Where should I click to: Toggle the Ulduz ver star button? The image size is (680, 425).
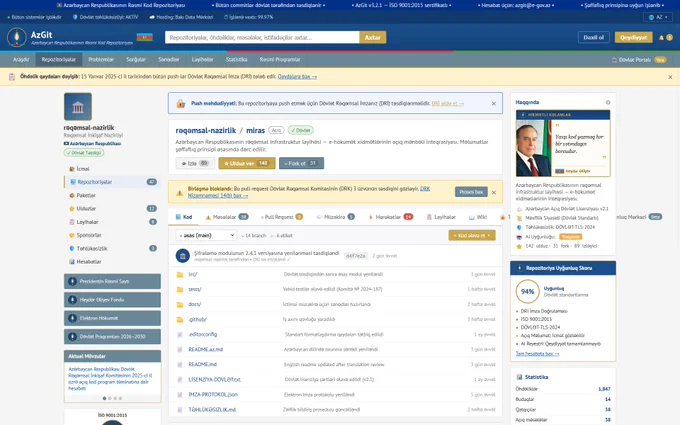click(x=247, y=163)
